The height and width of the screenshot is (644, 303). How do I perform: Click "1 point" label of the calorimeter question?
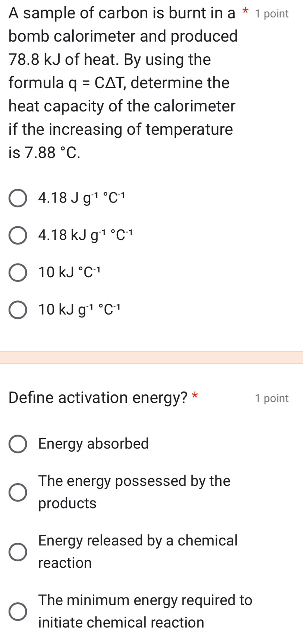click(272, 14)
